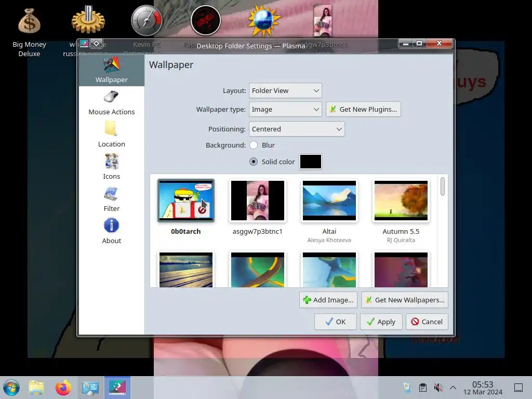Select the Solid color radio button

coord(254,162)
